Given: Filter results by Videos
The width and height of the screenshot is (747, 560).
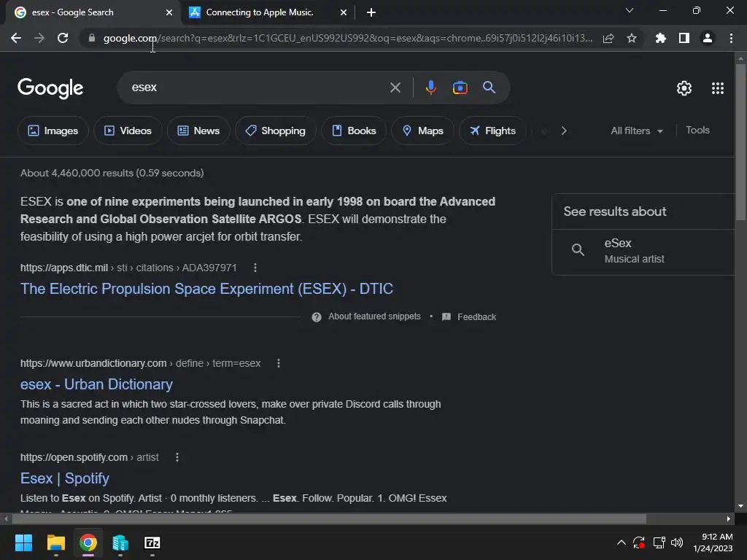Looking at the screenshot, I should pos(128,131).
